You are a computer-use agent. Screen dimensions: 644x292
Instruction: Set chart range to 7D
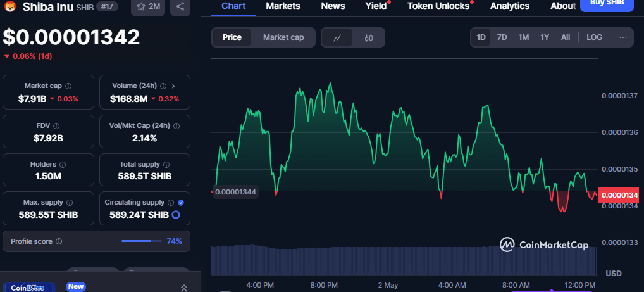point(502,37)
